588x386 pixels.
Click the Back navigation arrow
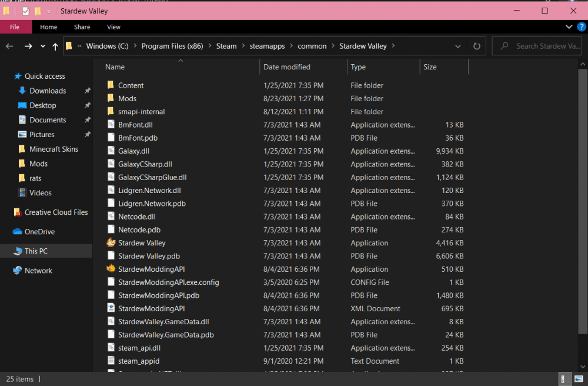click(x=10, y=46)
